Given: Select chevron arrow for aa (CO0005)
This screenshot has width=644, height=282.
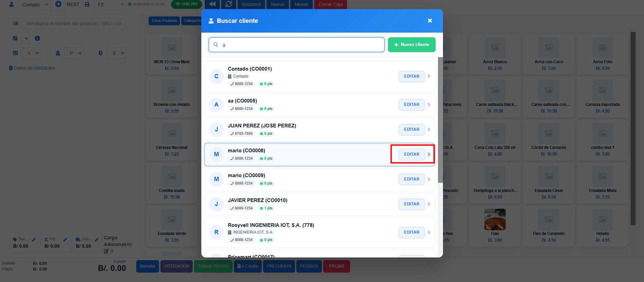Looking at the screenshot, I should click(x=429, y=105).
